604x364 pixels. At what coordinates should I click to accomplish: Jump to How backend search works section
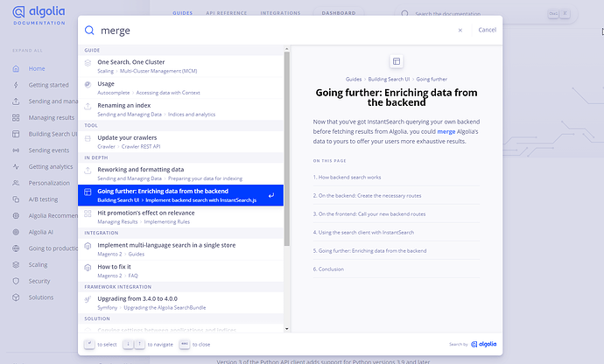tap(397, 177)
